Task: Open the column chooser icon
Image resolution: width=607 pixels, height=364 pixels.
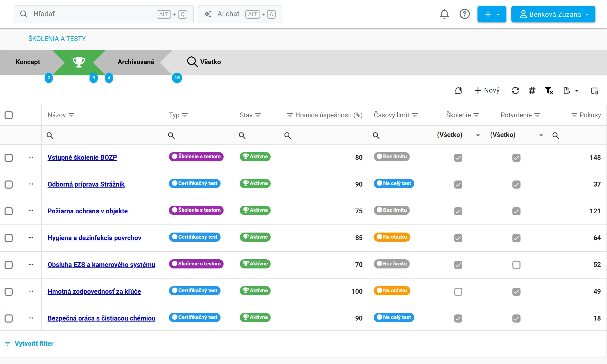Action: pos(595,90)
